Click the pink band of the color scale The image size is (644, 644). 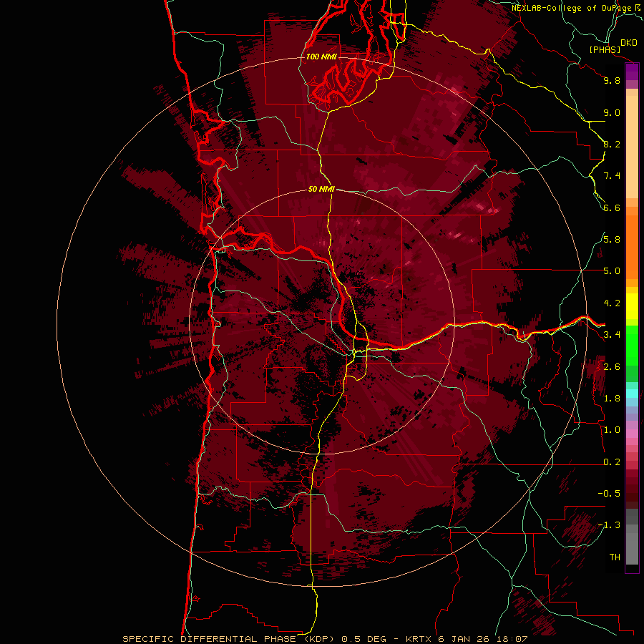click(x=632, y=434)
